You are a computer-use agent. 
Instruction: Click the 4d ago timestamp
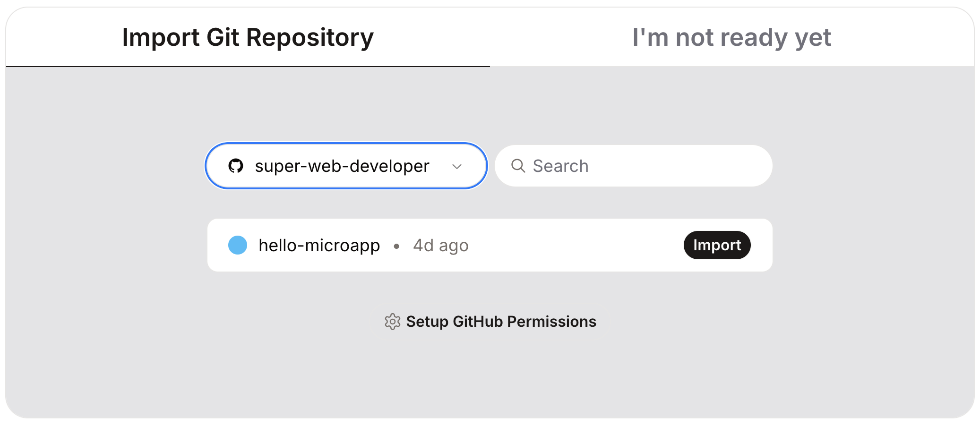click(x=440, y=245)
